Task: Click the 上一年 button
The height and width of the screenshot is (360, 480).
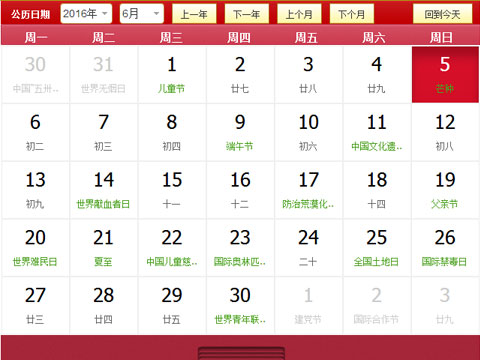Action: point(194,14)
